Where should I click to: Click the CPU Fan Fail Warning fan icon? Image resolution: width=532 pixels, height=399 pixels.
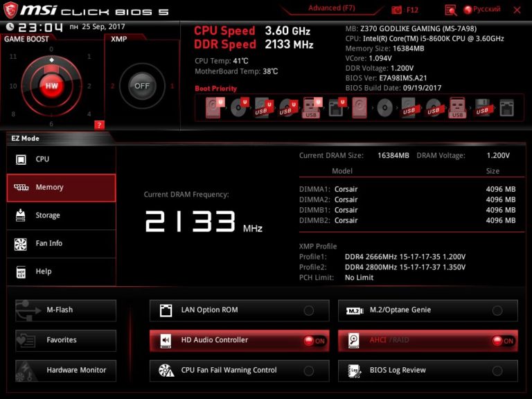166,371
